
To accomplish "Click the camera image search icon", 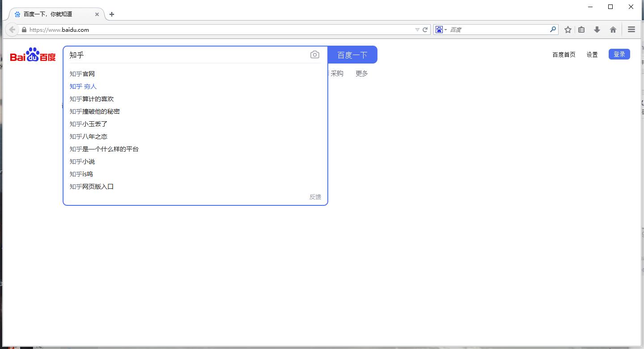I will [314, 55].
